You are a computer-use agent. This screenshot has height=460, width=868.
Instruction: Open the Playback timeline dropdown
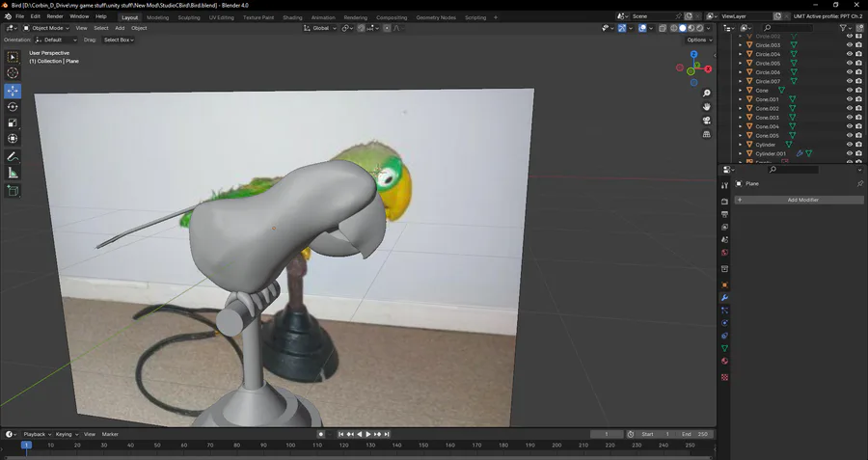tap(37, 435)
